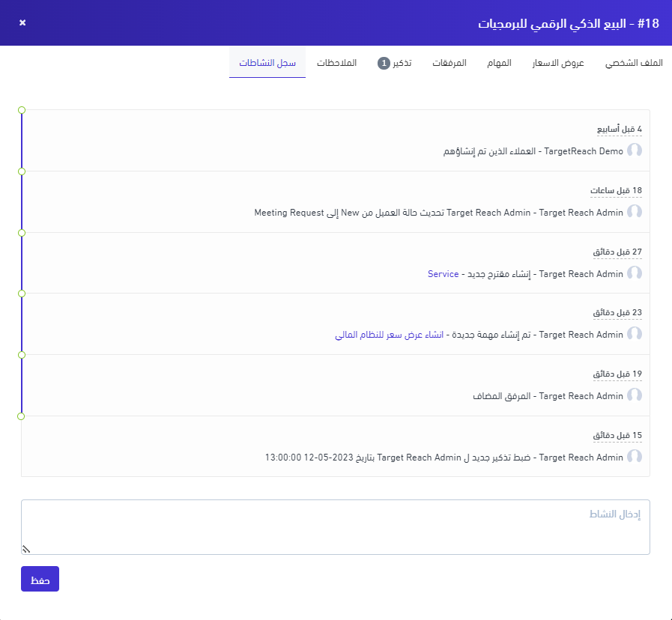Close the lead dialog with X icon
The width and height of the screenshot is (672, 620).
click(22, 22)
